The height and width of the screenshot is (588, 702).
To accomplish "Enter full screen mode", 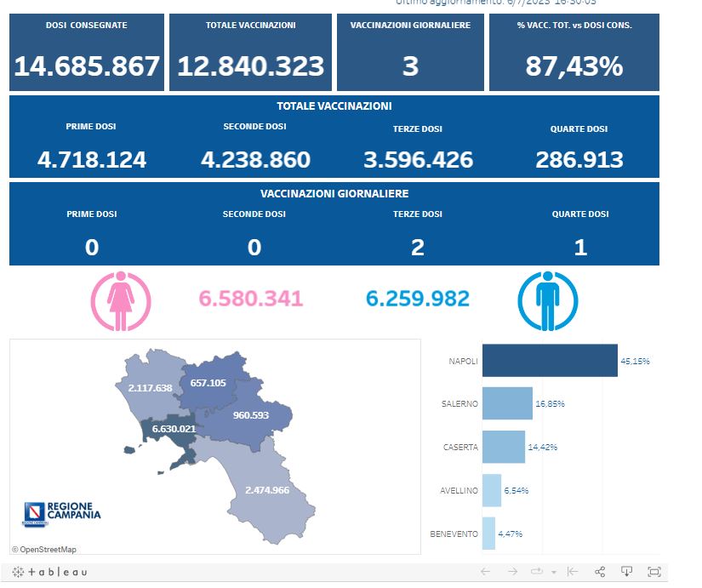I will click(654, 572).
